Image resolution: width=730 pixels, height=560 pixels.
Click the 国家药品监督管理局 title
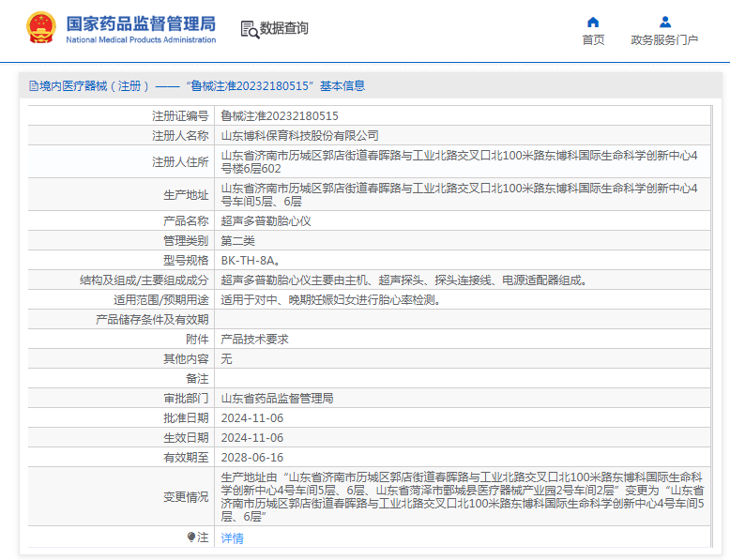[x=141, y=23]
